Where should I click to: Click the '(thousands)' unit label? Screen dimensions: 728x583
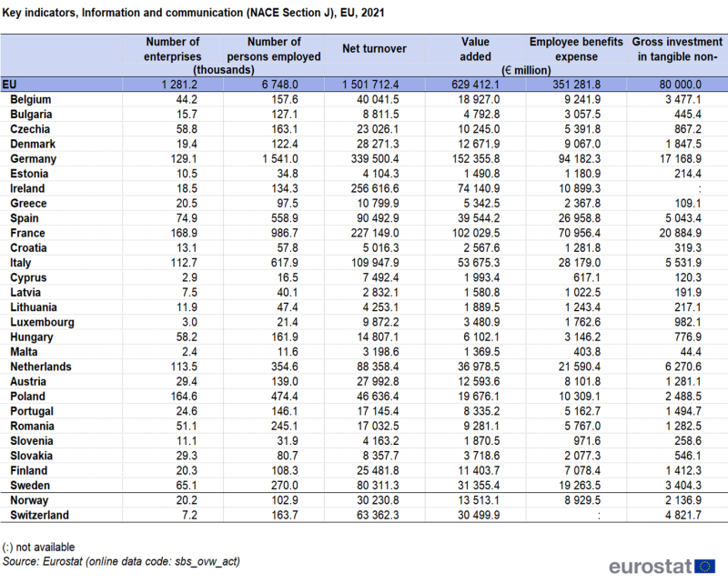(224, 70)
